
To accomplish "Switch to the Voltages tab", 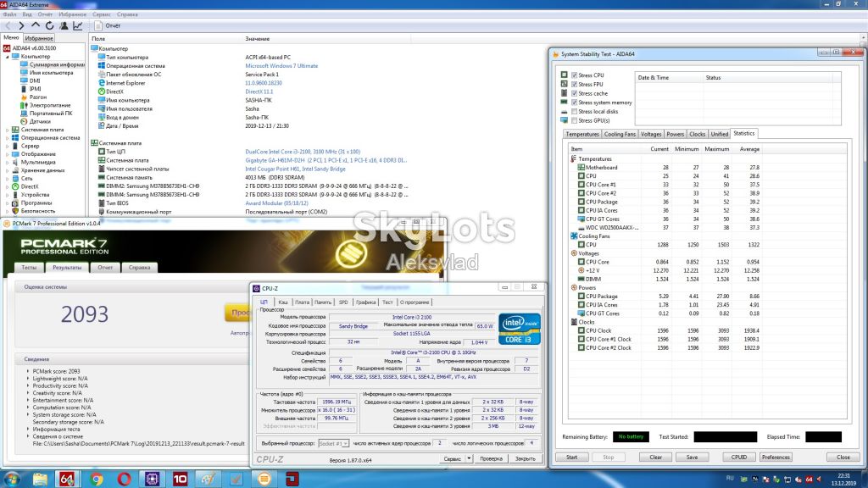I will click(x=651, y=134).
